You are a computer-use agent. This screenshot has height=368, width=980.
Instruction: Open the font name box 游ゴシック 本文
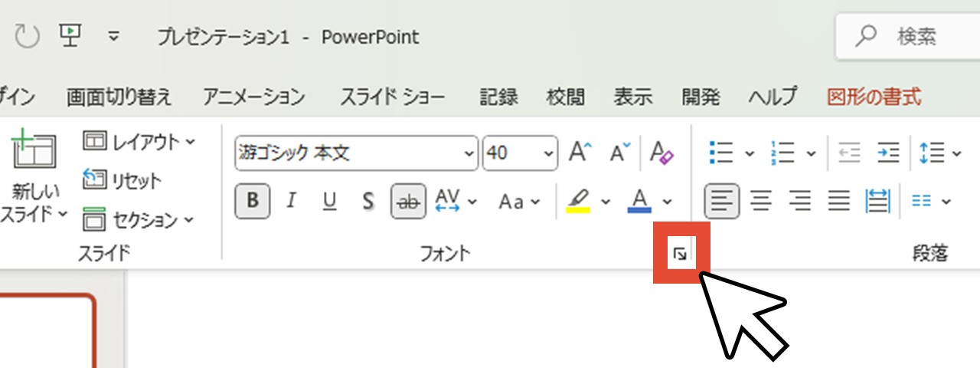tap(356, 153)
